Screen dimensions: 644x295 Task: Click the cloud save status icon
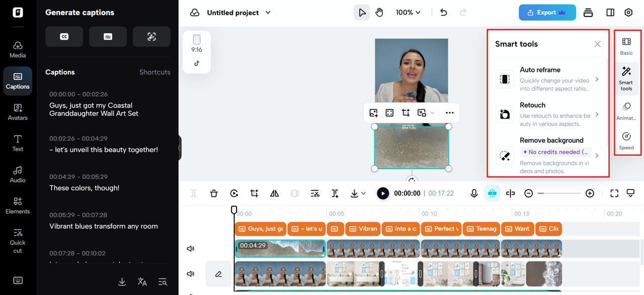(x=195, y=13)
